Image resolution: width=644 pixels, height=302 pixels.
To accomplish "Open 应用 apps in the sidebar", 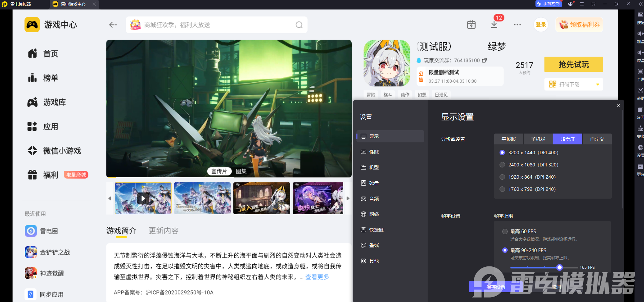I will coord(43,127).
